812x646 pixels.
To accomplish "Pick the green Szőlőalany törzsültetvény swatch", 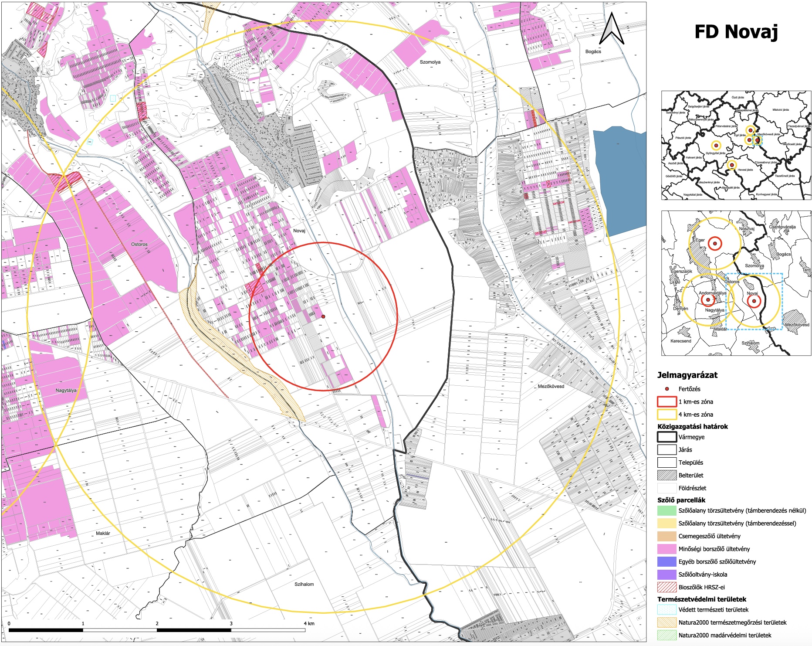I will [x=667, y=510].
